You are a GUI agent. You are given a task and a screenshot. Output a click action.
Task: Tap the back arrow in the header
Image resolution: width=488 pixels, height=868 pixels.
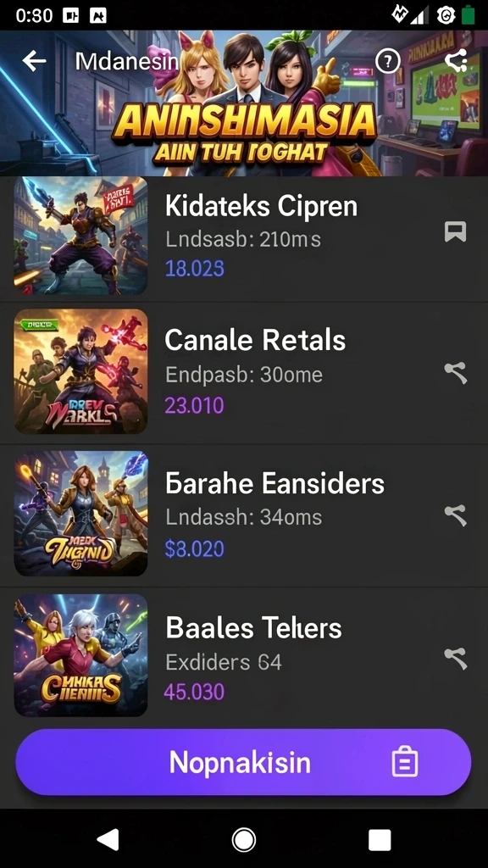(34, 61)
